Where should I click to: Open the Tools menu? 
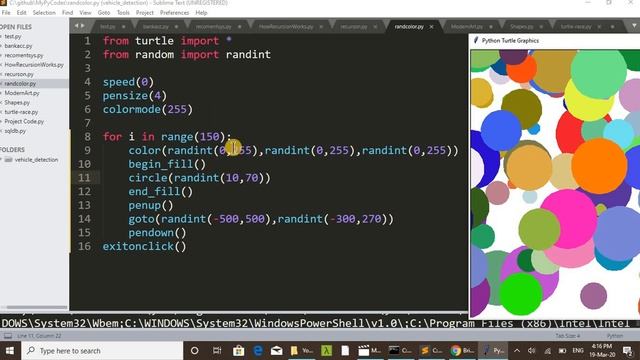coord(123,13)
